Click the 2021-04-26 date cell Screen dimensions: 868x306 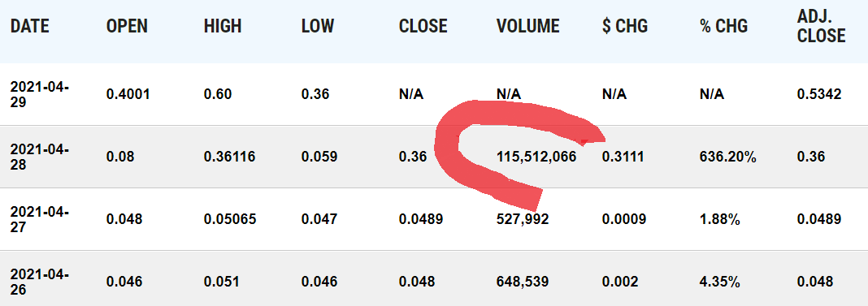click(39, 281)
